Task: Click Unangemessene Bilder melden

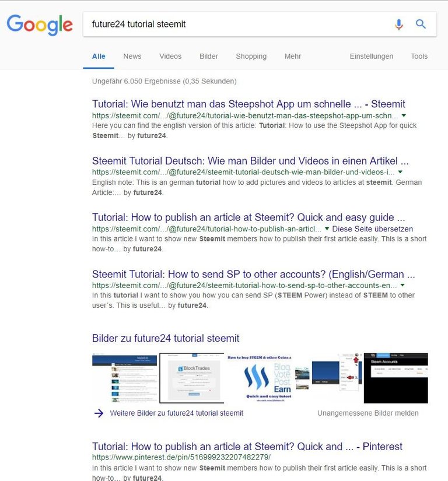Action: click(x=368, y=413)
